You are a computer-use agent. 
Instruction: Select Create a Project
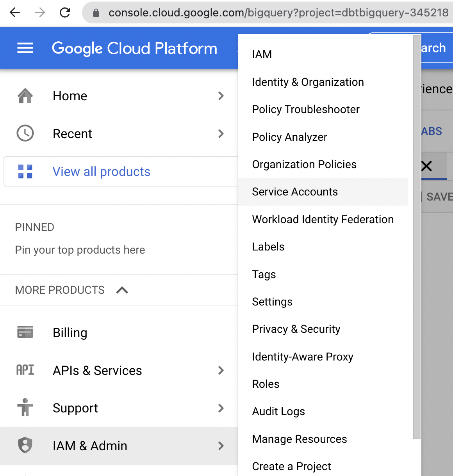click(323, 466)
